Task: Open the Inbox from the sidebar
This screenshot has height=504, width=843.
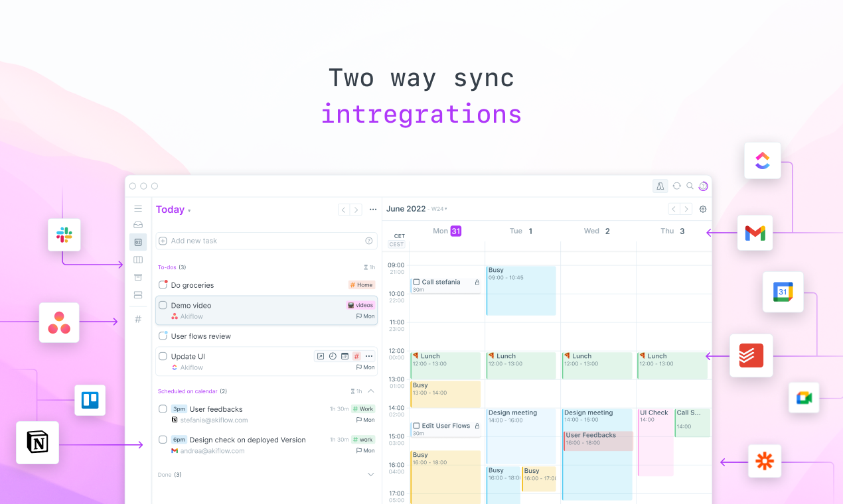Action: coord(138,225)
